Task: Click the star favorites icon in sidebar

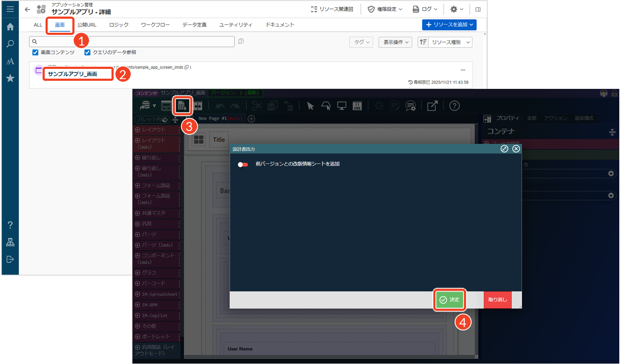Action: tap(10, 78)
